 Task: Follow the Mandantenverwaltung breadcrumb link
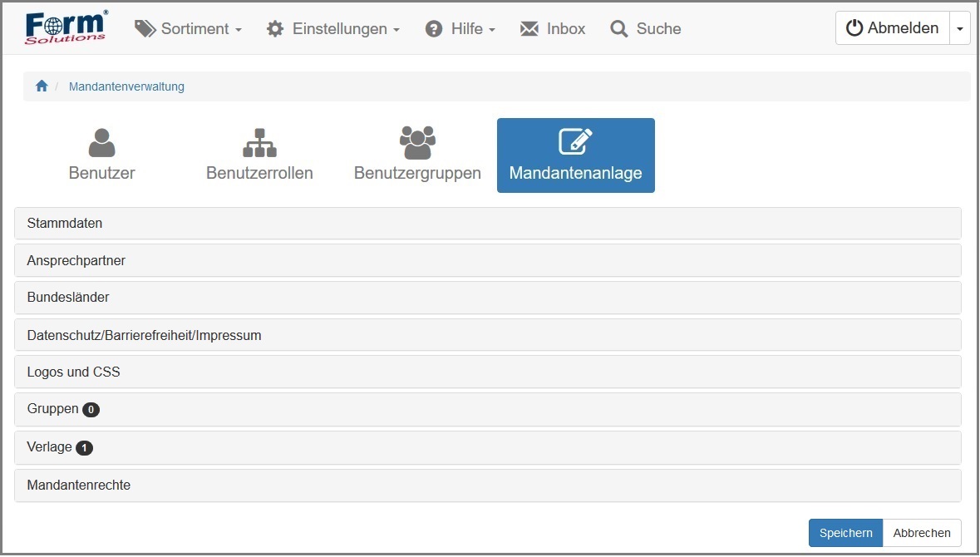tap(126, 86)
